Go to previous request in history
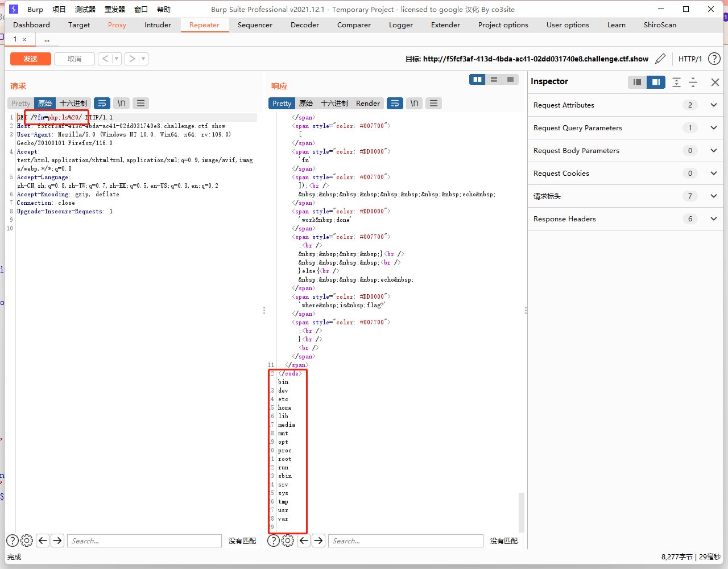The height and width of the screenshot is (569, 728). point(105,59)
